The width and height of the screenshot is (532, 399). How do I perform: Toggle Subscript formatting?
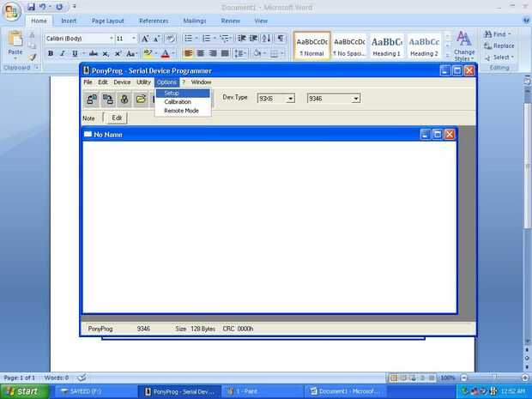106,53
